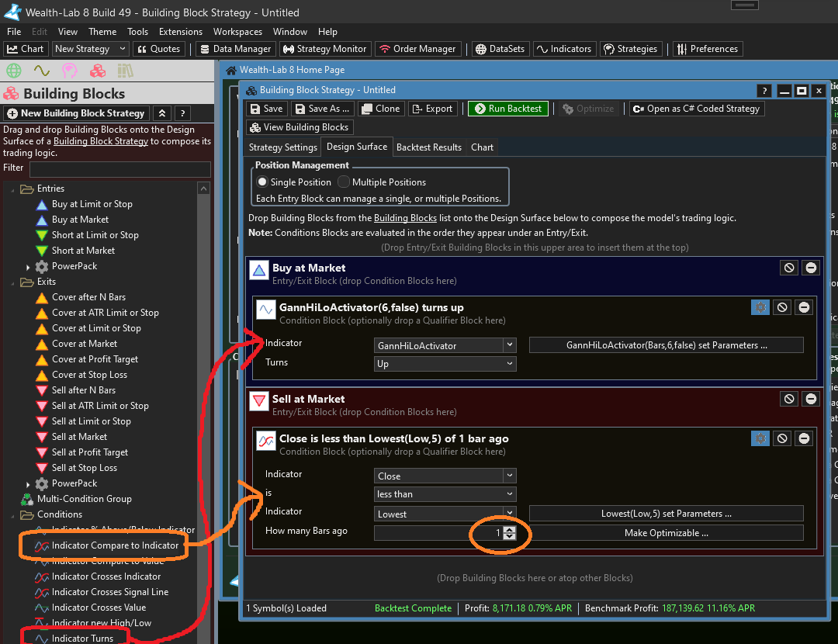Open the green globe panel icon
This screenshot has height=644, width=838.
13,71
